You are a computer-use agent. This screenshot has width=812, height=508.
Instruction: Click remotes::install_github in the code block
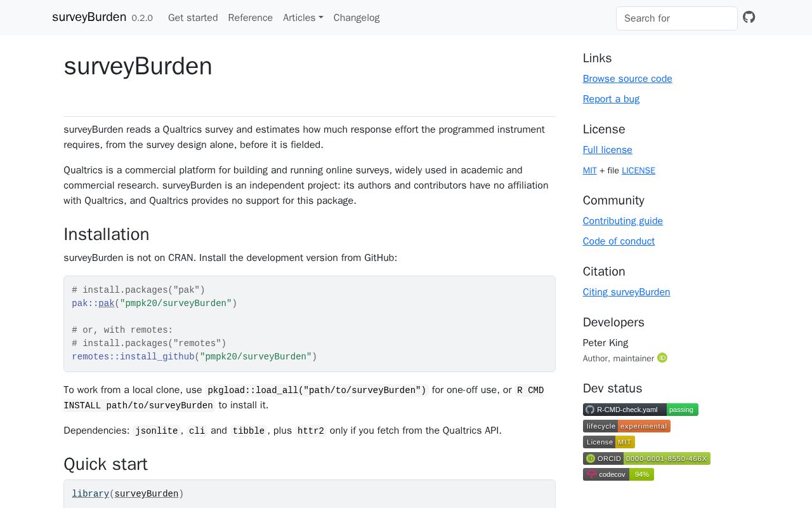tap(133, 357)
